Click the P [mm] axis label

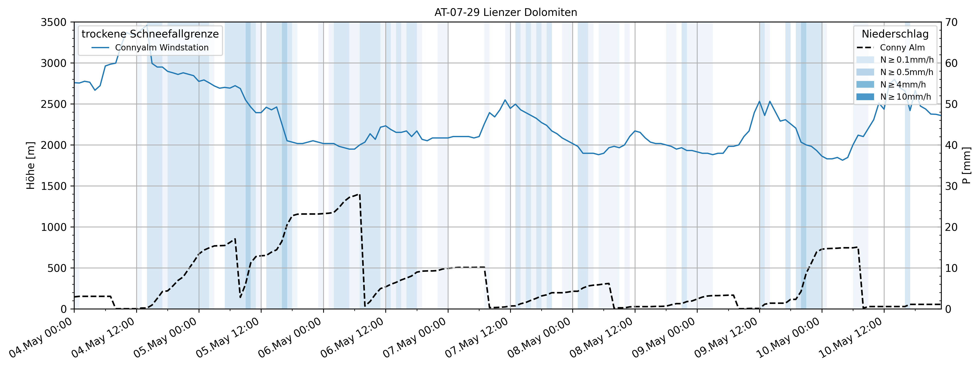click(x=967, y=165)
